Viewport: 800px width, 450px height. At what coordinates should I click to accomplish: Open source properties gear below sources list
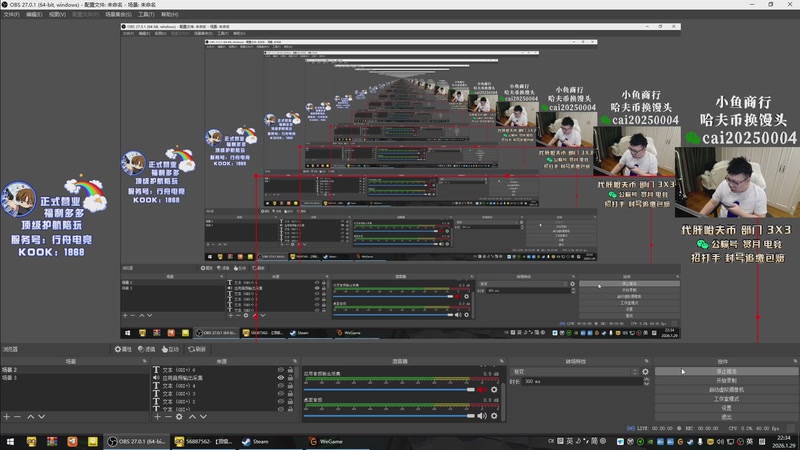179,416
